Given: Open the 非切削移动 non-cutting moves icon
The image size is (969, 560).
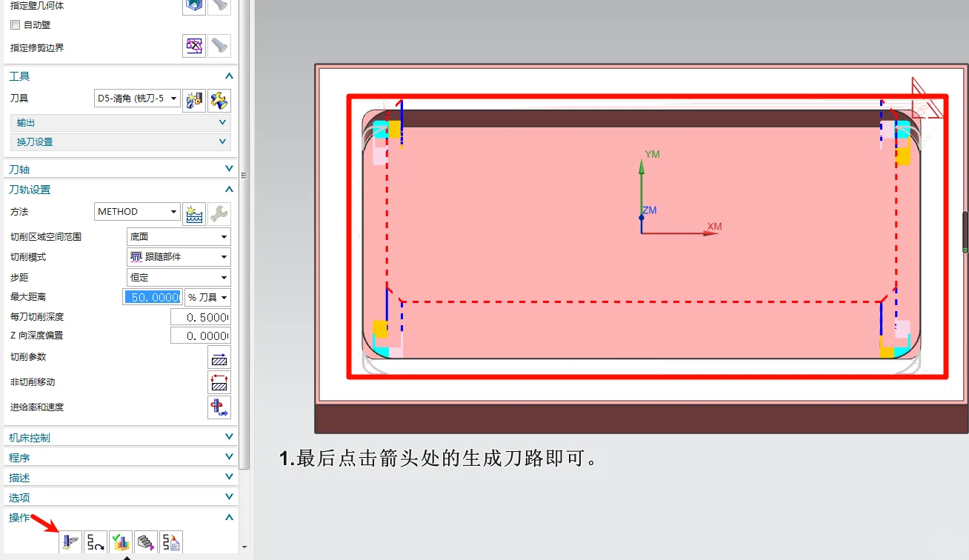Looking at the screenshot, I should click(219, 382).
